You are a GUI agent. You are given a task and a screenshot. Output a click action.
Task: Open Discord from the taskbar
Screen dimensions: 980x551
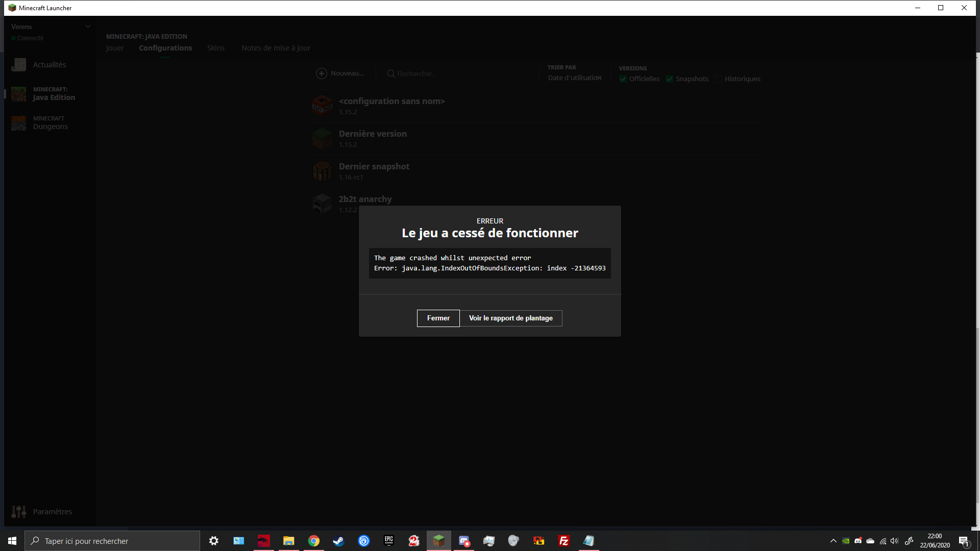pos(464,541)
